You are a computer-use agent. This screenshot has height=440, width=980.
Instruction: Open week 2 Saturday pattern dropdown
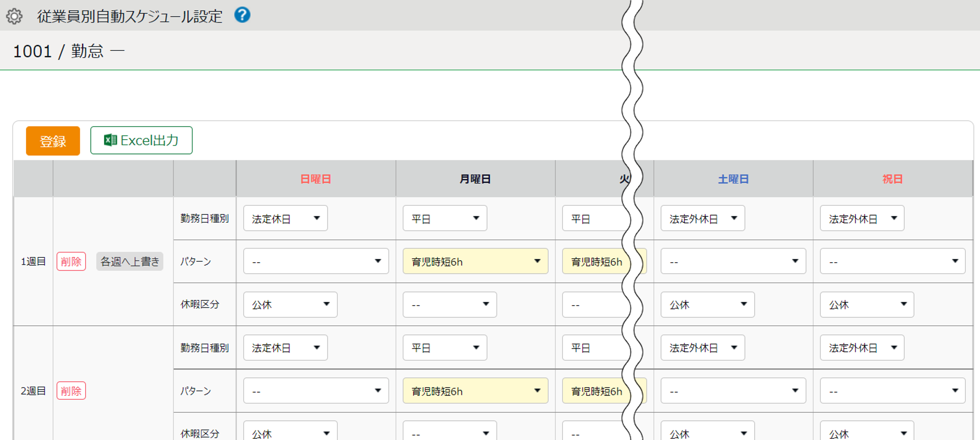[x=733, y=391]
